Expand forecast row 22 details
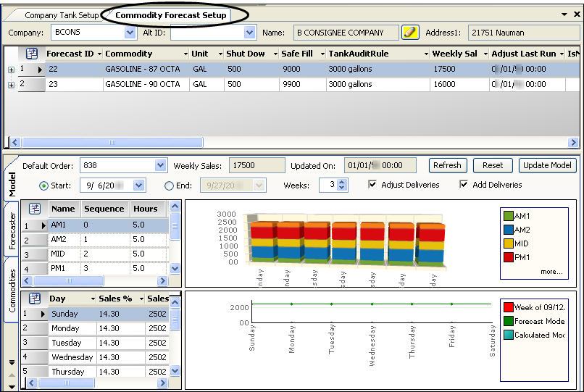The image size is (584, 392). (x=11, y=70)
